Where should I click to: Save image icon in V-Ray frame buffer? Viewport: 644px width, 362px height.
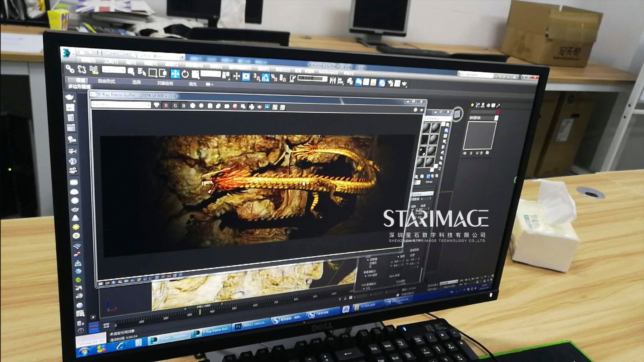tap(210, 106)
